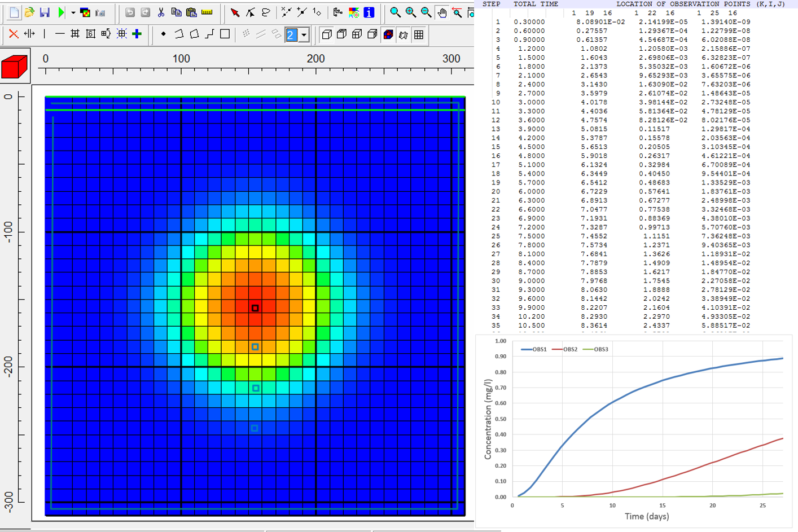Viewport: 798px width, 532px height.
Task: Toggle the third 3D cube view button
Action: pyautogui.click(x=357, y=34)
